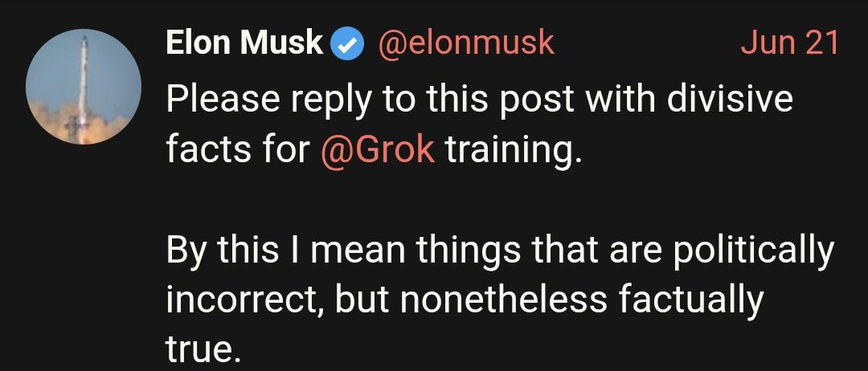Open Elon Musk's rocket launch profile avatar
Screen dimensions: 868x371
[84, 87]
